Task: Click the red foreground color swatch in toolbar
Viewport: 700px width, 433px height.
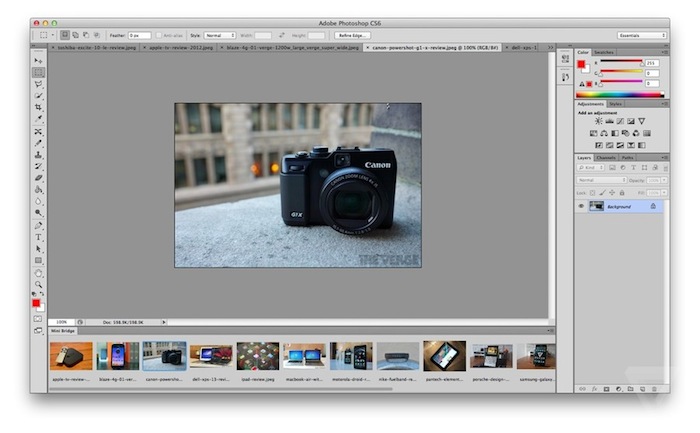Action: [x=36, y=302]
